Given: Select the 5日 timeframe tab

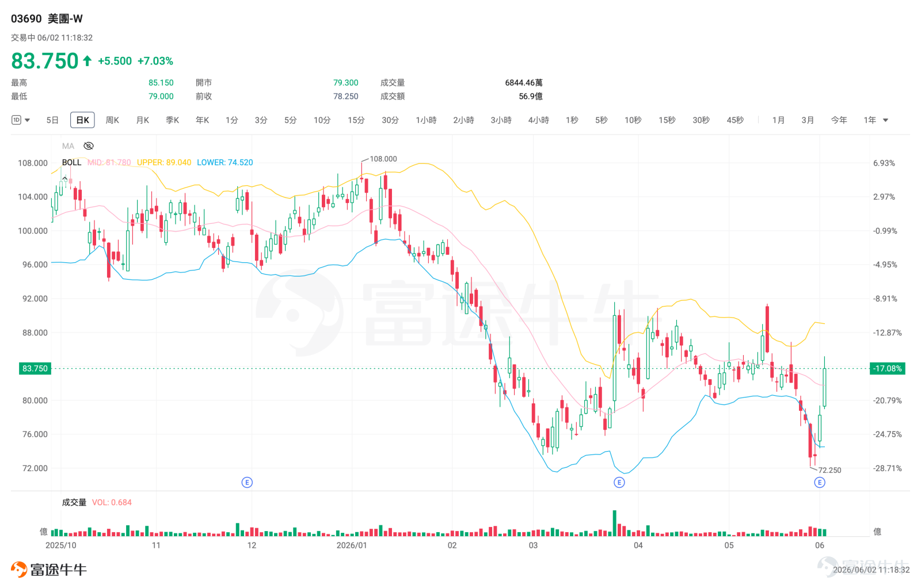Looking at the screenshot, I should tap(52, 120).
